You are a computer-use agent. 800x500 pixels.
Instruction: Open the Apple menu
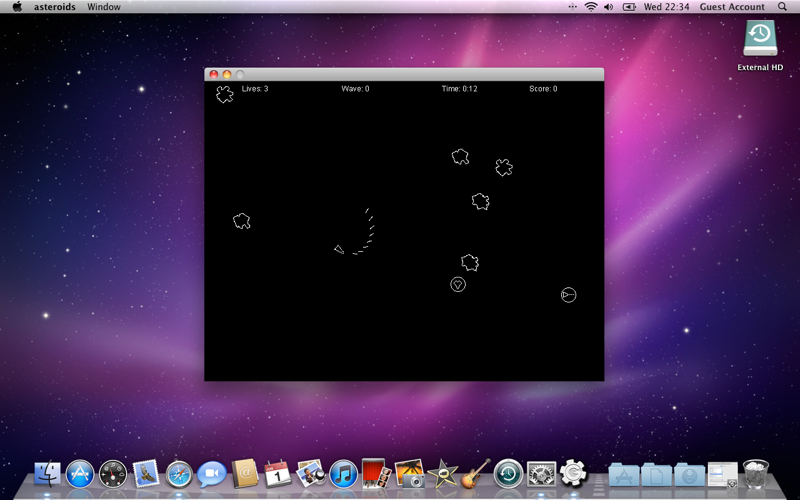point(17,7)
